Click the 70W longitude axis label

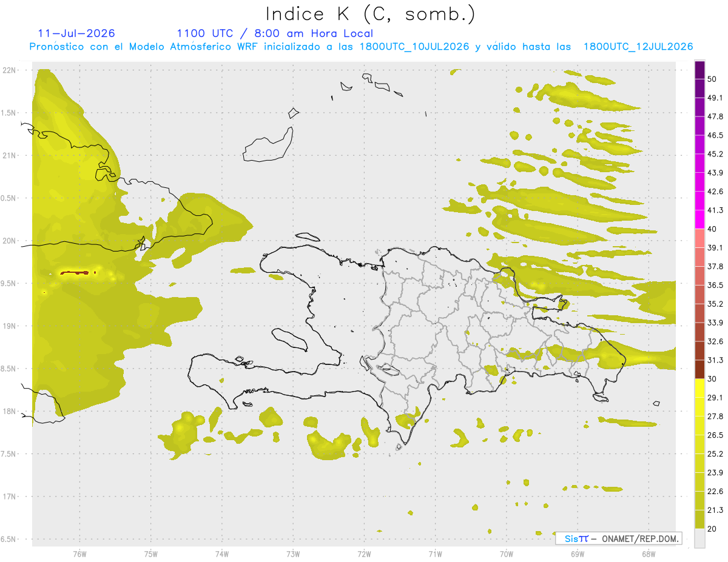pyautogui.click(x=506, y=554)
